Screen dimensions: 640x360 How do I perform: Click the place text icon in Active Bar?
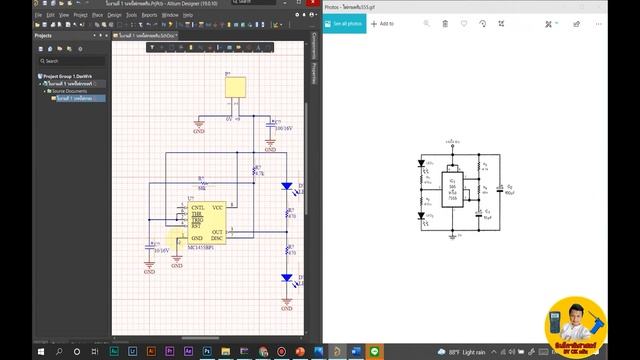(x=258, y=48)
